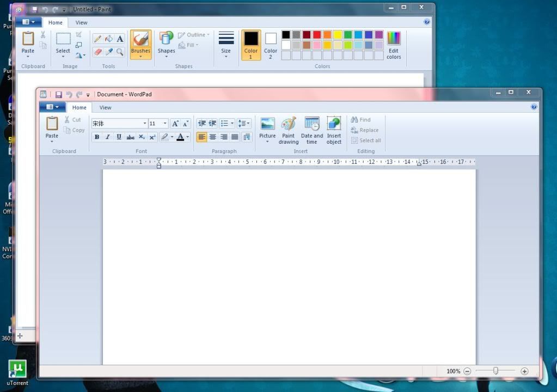Select the Pencil tool in Paint

tap(97, 39)
